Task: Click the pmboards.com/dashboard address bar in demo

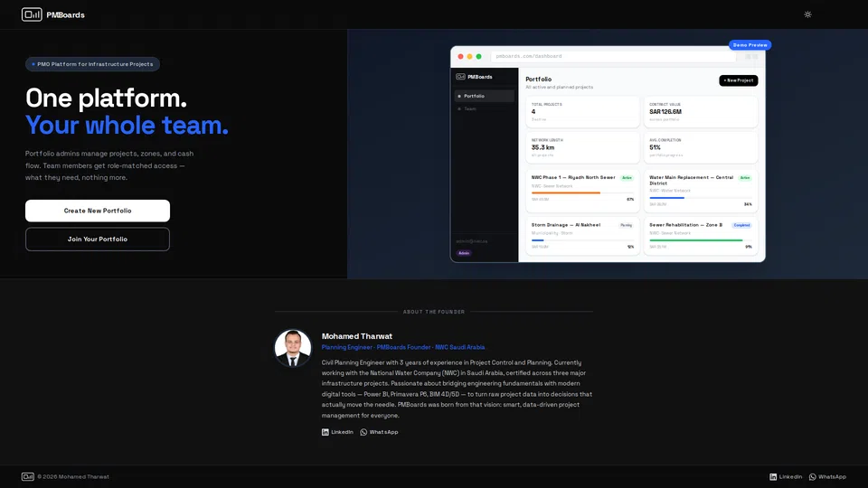Action: pyautogui.click(x=613, y=56)
